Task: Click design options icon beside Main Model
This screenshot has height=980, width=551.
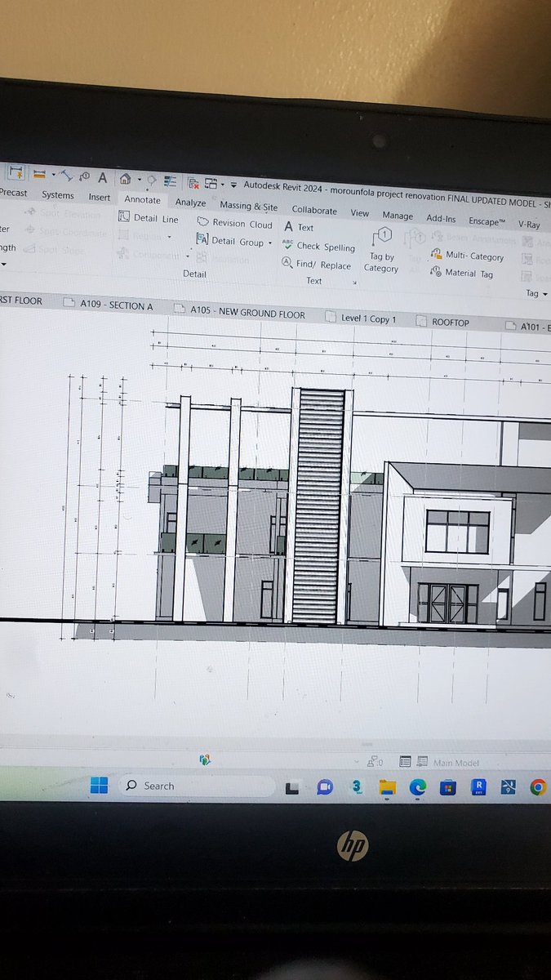Action: point(422,762)
